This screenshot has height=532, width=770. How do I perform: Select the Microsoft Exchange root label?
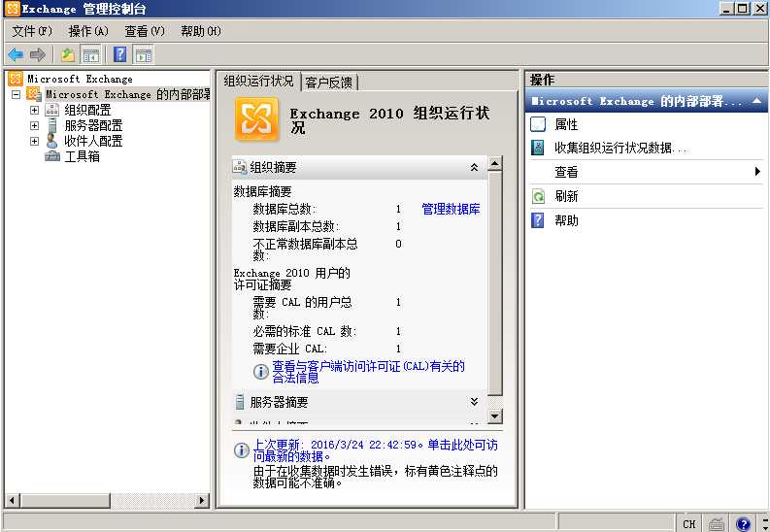[x=80, y=79]
